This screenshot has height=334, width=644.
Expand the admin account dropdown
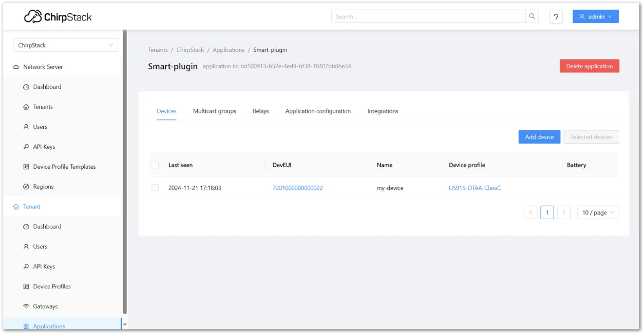tap(596, 16)
